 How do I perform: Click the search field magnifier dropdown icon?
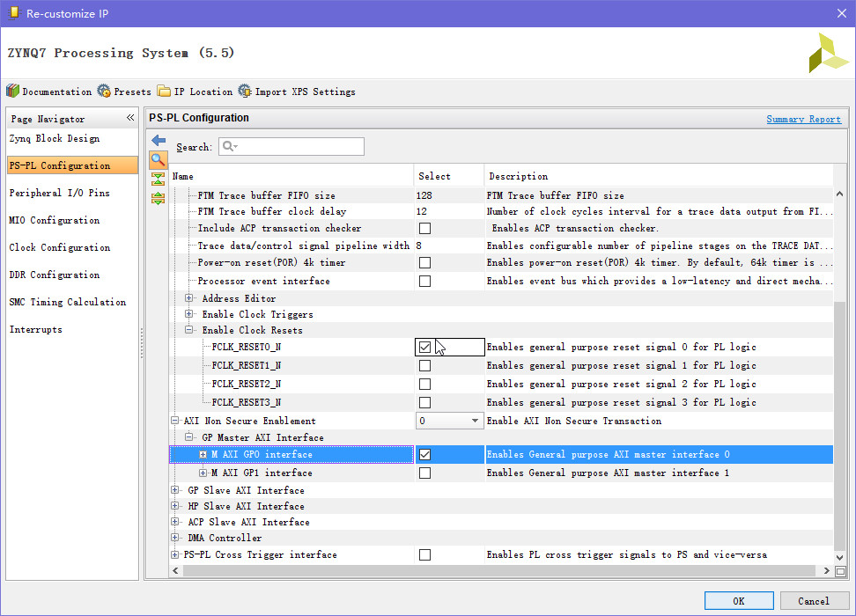[231, 146]
